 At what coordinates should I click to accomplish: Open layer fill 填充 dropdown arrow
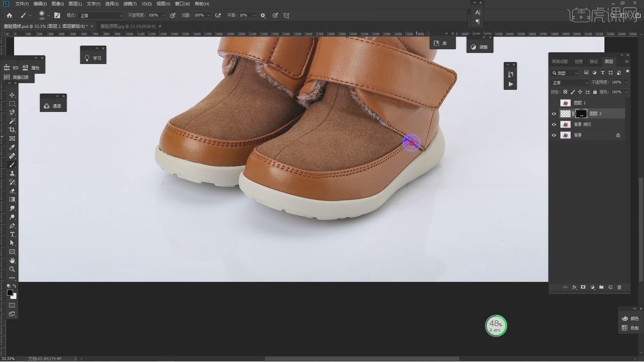click(x=626, y=92)
